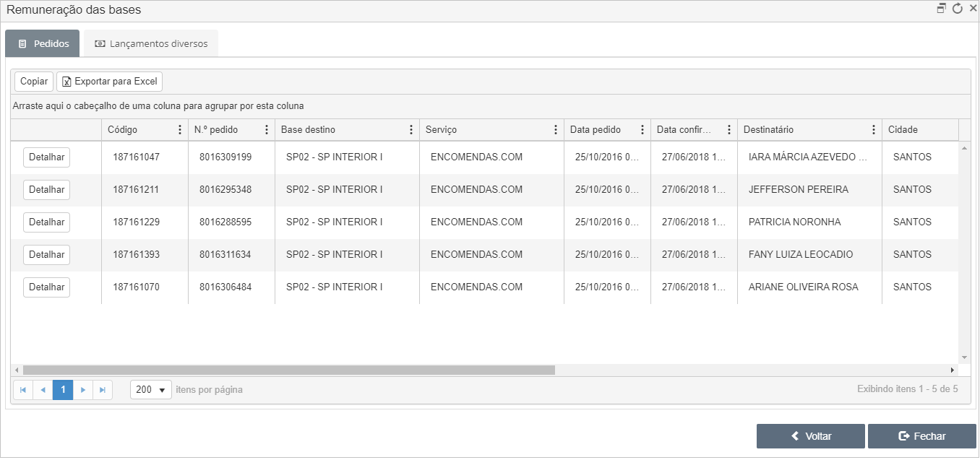Click the refresh window icon
Viewport: 980px width, 460px height.
(x=958, y=9)
